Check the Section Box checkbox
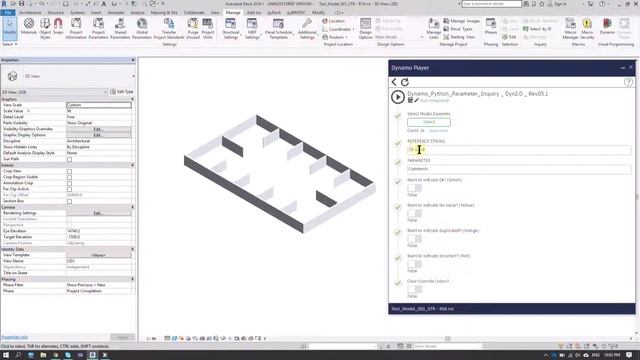The image size is (640, 360). tap(69, 201)
